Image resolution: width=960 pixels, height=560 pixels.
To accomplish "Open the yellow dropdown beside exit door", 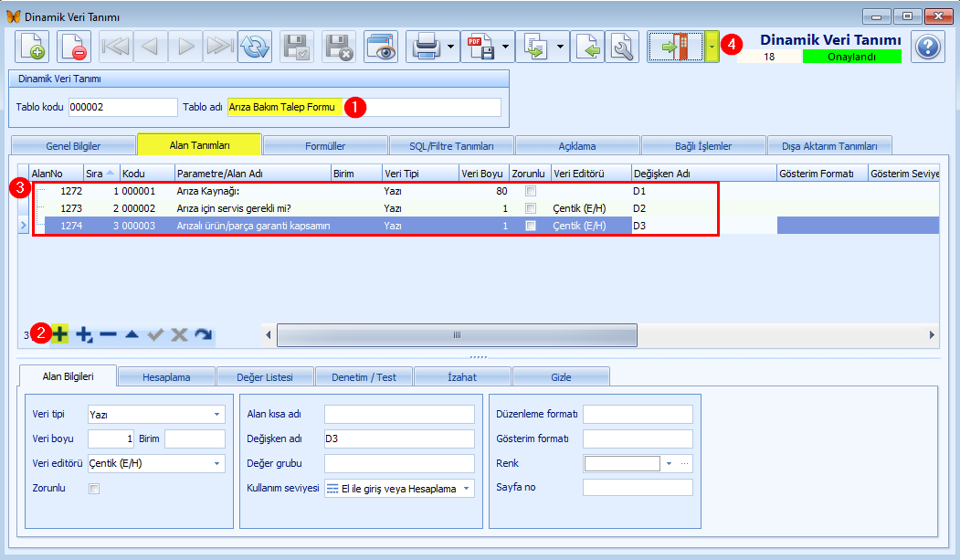I will coord(712,47).
